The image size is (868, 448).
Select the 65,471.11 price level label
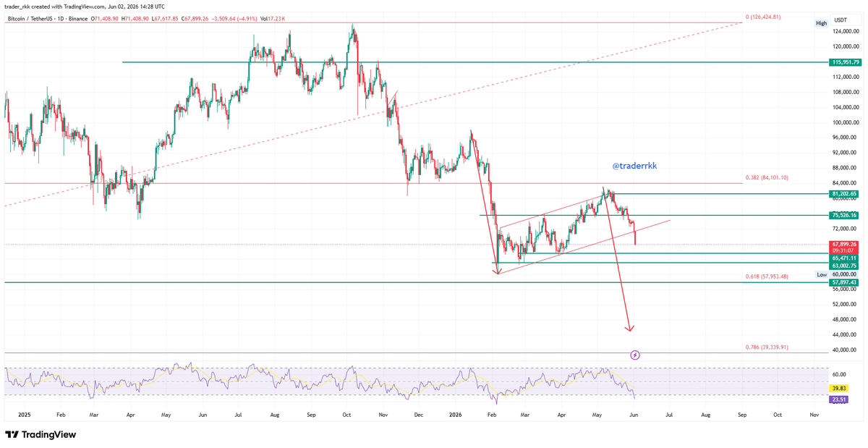(x=845, y=258)
